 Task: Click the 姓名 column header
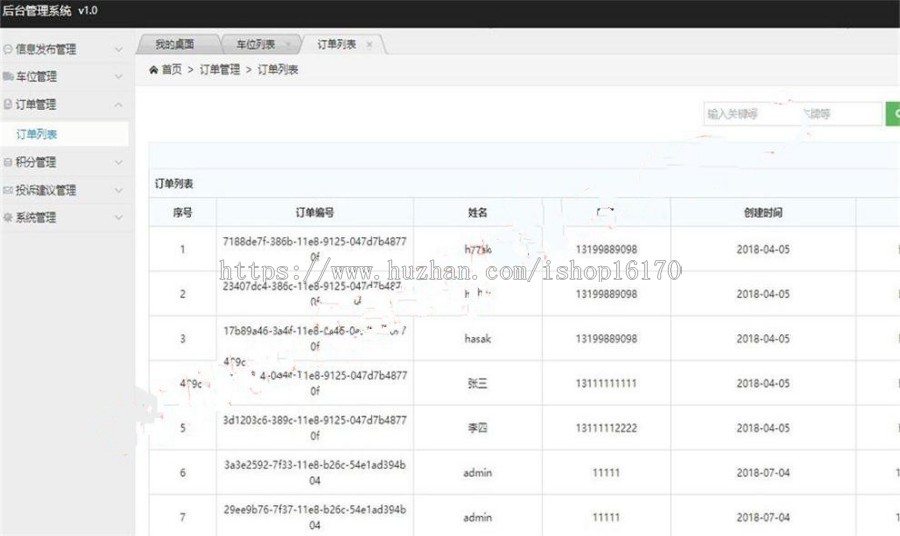pyautogui.click(x=478, y=213)
